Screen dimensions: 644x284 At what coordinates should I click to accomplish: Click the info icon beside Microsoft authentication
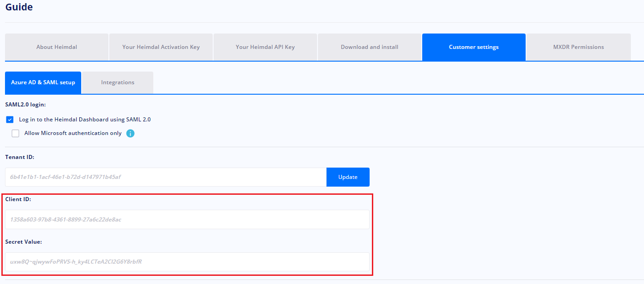[130, 133]
